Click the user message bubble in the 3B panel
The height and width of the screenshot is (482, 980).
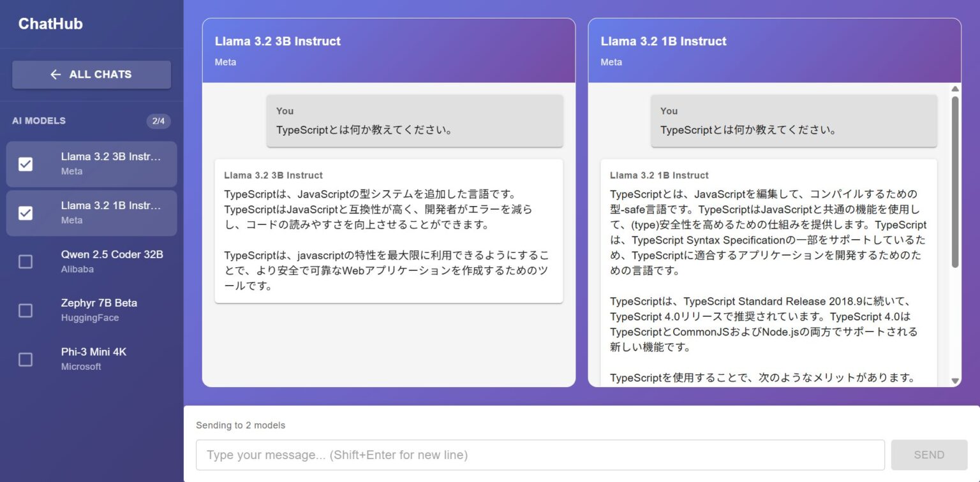tap(415, 120)
